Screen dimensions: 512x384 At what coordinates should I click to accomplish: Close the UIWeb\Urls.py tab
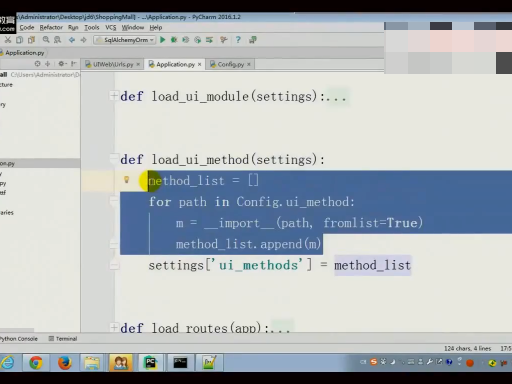[138, 64]
